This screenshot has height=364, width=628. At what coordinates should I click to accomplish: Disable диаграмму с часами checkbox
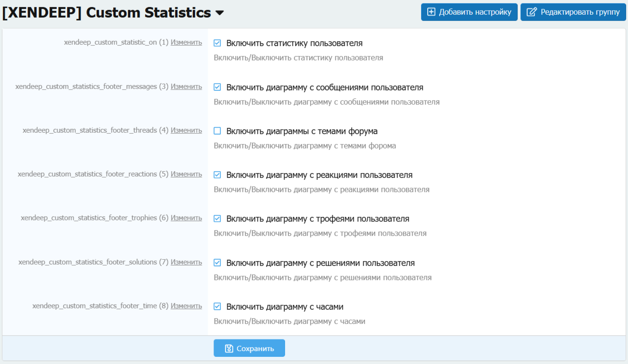point(217,306)
